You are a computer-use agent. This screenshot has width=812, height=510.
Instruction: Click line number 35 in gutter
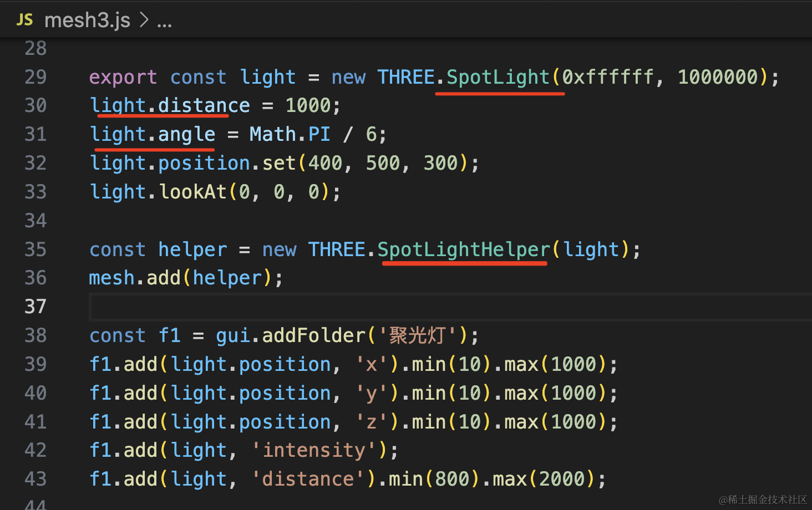coord(35,249)
